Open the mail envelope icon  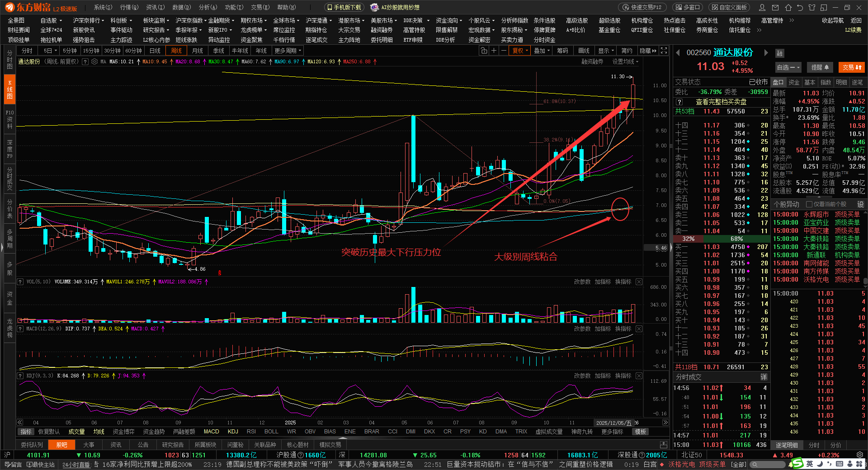point(775,7)
